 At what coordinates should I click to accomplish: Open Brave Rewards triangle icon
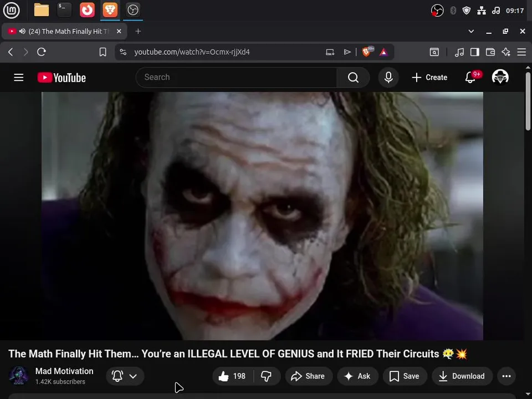pos(383,52)
